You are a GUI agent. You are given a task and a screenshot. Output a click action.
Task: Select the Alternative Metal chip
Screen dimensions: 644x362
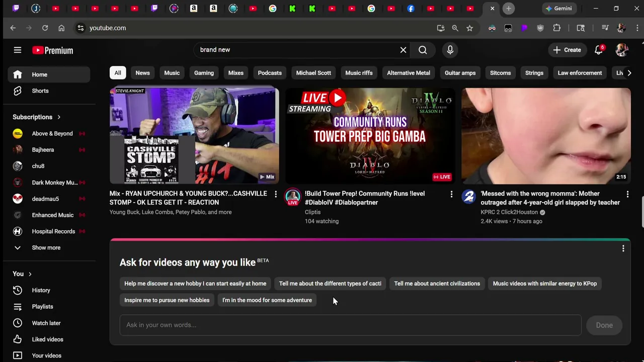tap(409, 73)
